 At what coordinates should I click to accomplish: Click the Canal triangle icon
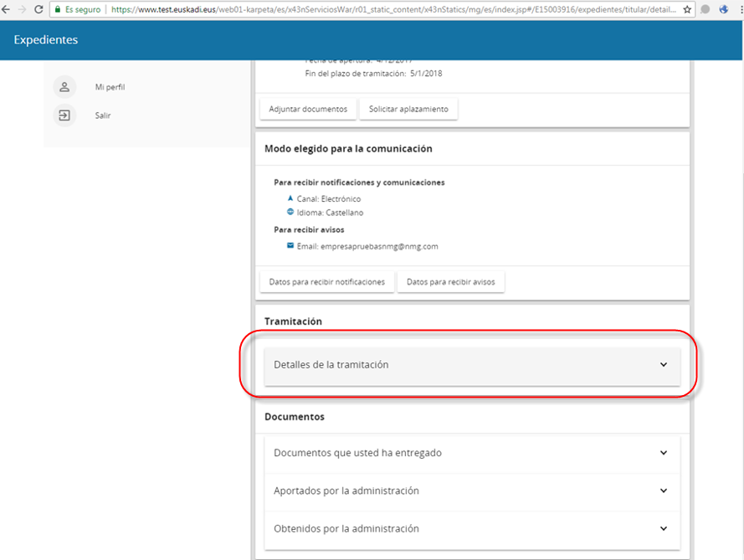point(290,198)
